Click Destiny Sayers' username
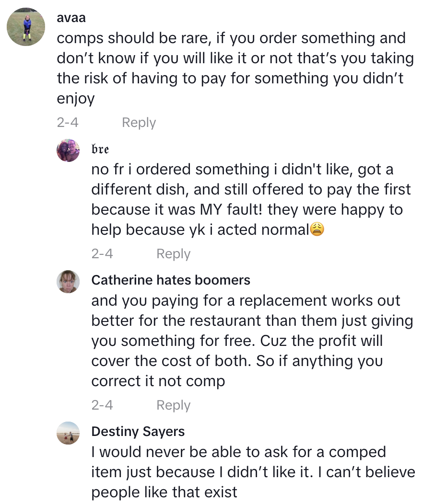 pos(138,432)
